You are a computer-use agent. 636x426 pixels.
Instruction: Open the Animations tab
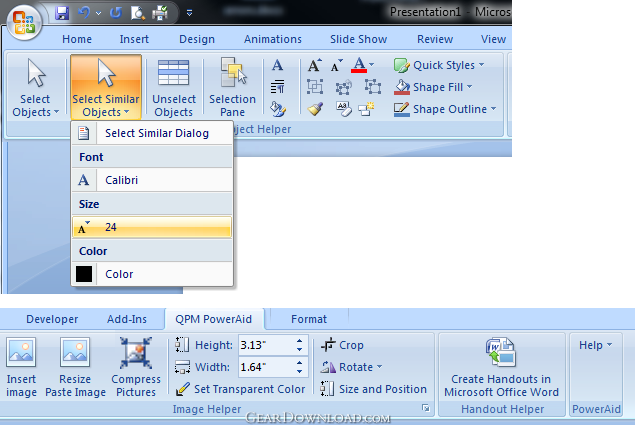click(x=273, y=39)
